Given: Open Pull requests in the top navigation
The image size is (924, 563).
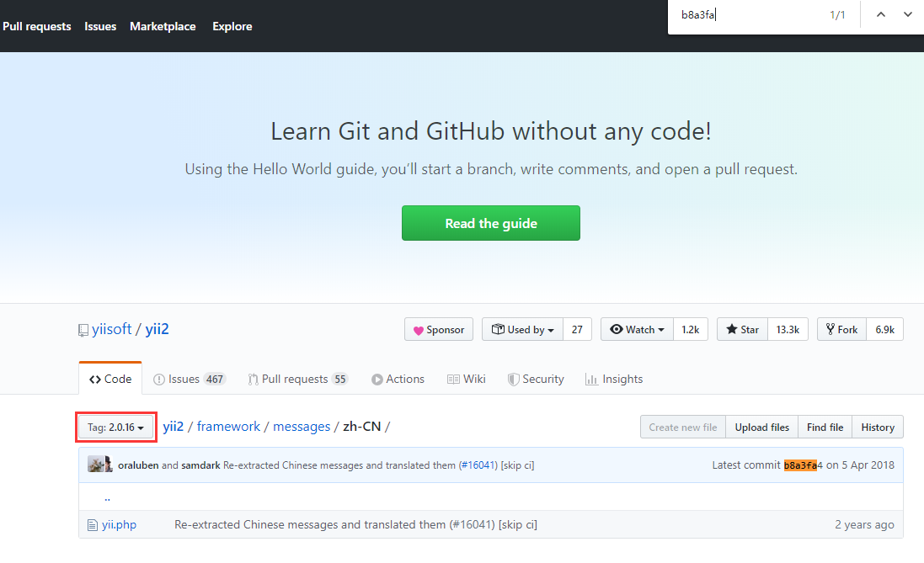Looking at the screenshot, I should (36, 26).
